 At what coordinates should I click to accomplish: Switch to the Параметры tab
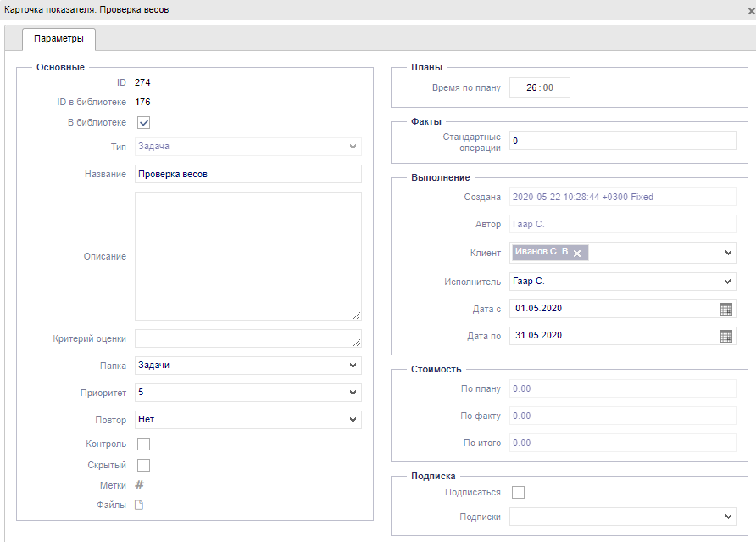58,39
